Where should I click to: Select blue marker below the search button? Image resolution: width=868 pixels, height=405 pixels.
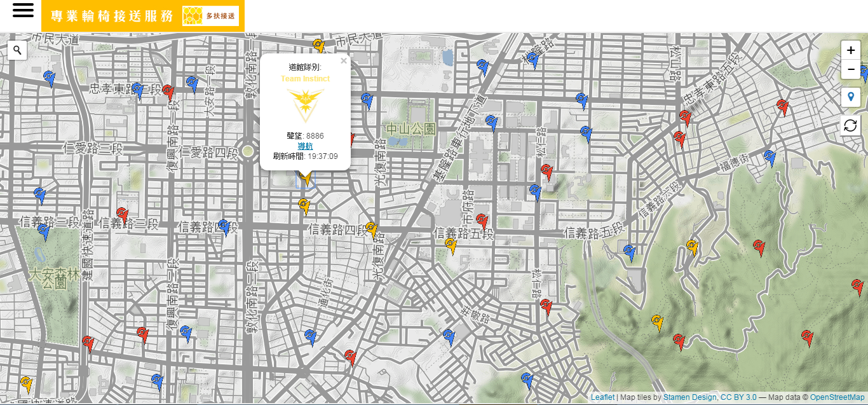point(50,78)
